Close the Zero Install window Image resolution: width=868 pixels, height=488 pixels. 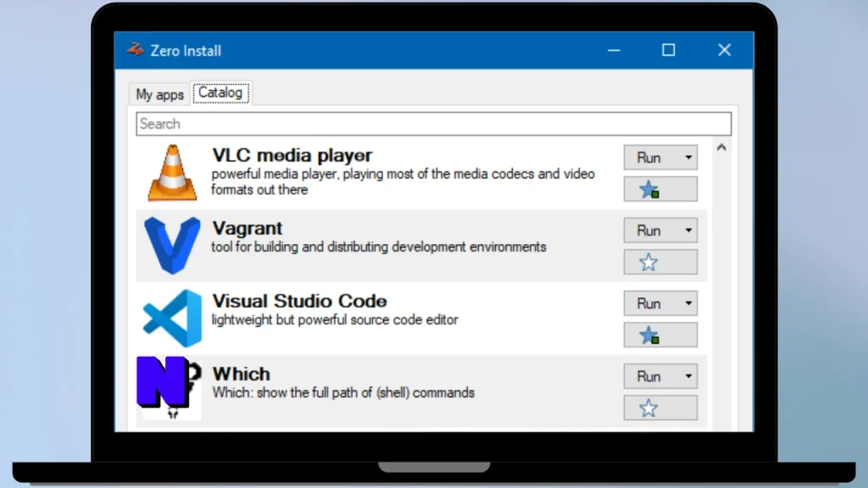click(x=725, y=50)
